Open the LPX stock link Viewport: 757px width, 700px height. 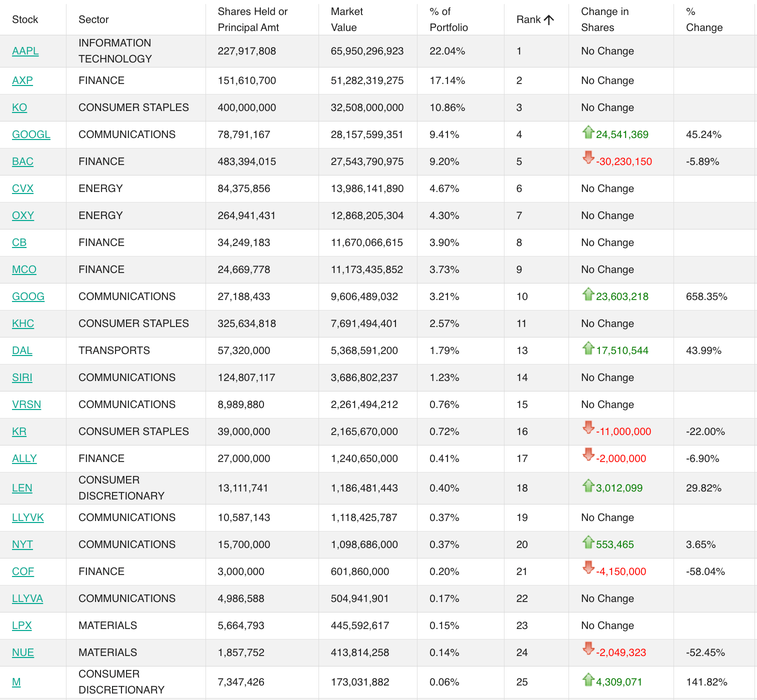coord(22,625)
